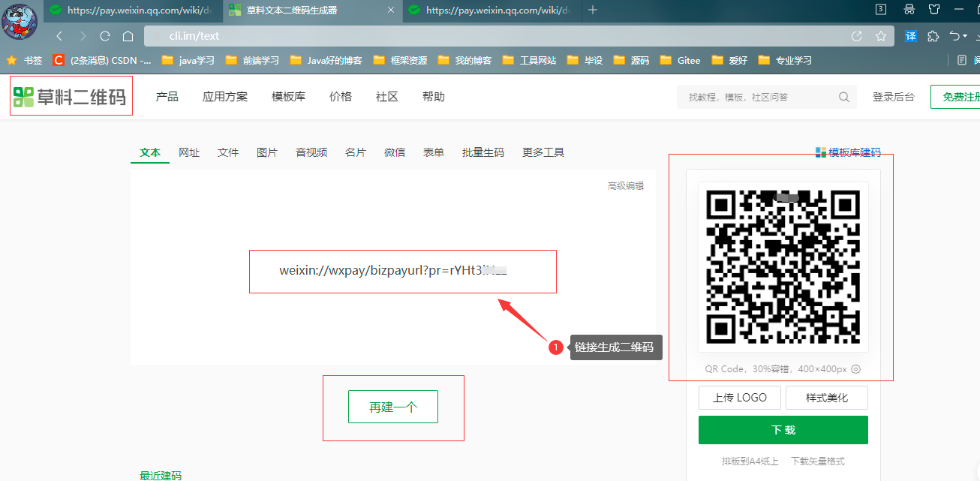Image resolution: width=980 pixels, height=481 pixels.
Task: Select the 音视频 QR type tab
Action: click(x=311, y=152)
